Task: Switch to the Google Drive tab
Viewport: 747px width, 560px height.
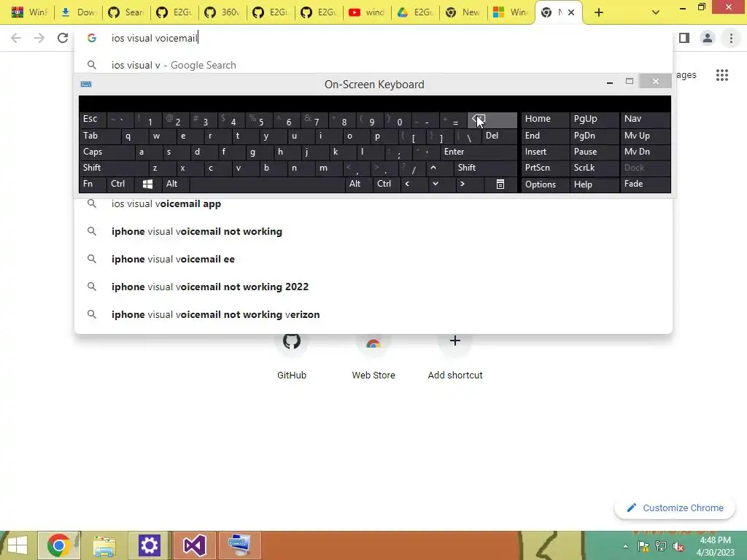Action: coord(415,12)
